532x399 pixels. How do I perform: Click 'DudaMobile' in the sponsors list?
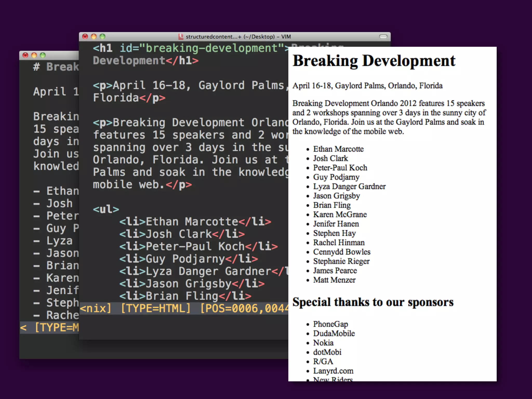(x=334, y=334)
